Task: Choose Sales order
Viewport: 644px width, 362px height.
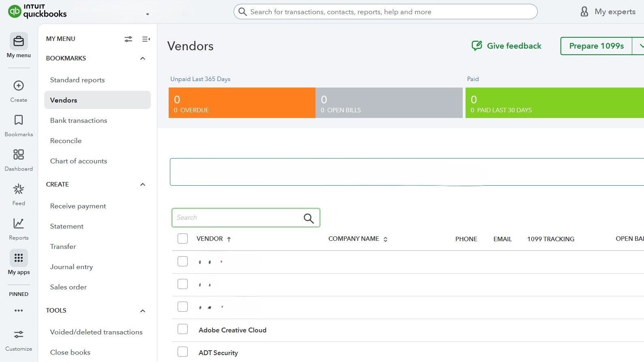Action: (69, 287)
